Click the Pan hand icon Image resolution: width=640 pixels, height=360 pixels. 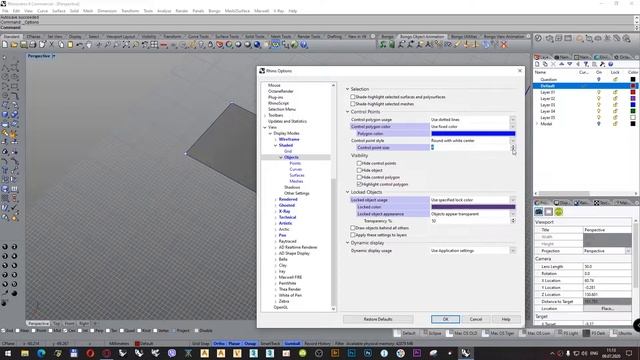89,44
